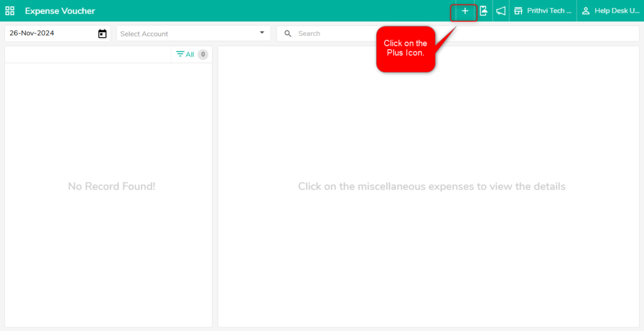Click the 0 record count badge

click(203, 54)
